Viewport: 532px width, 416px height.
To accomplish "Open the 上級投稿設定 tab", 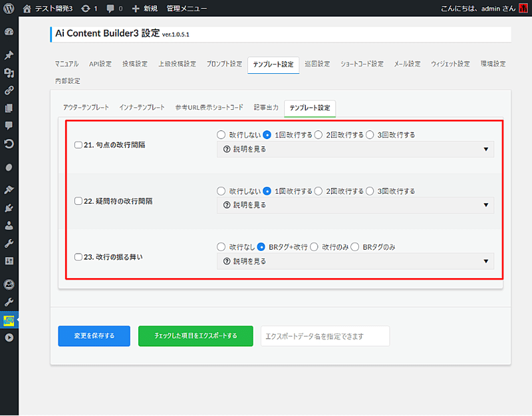I will pyautogui.click(x=178, y=64).
